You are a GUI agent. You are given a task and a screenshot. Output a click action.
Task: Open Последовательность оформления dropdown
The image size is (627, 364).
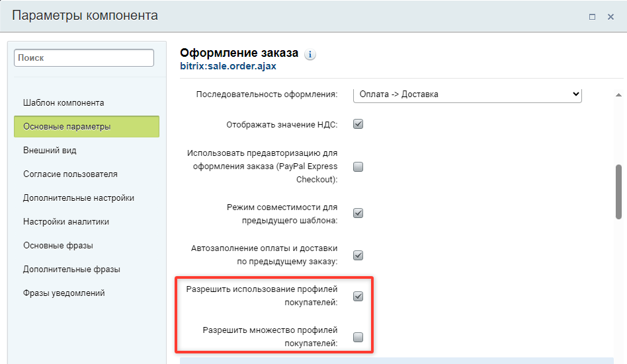click(x=468, y=94)
